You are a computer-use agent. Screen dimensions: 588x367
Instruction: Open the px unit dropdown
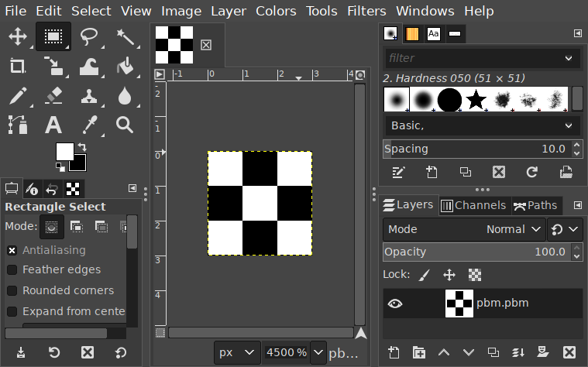236,352
